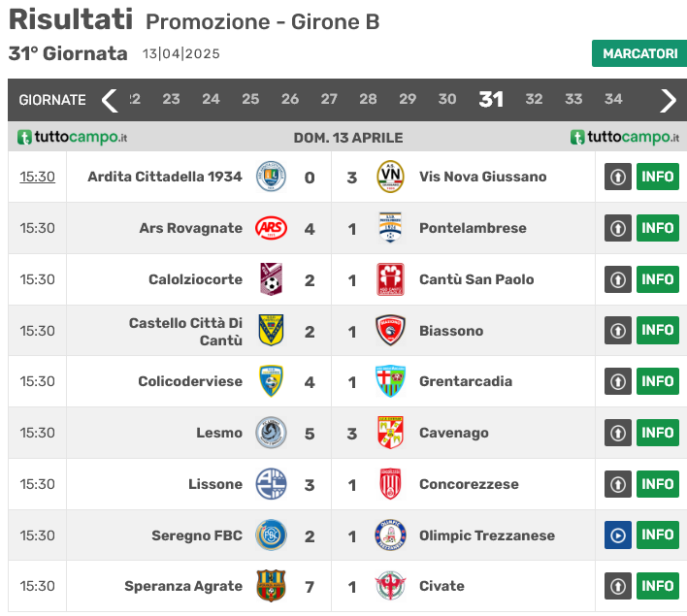
Task: Select matchday 32 in Giornate bar
Action: 534,99
